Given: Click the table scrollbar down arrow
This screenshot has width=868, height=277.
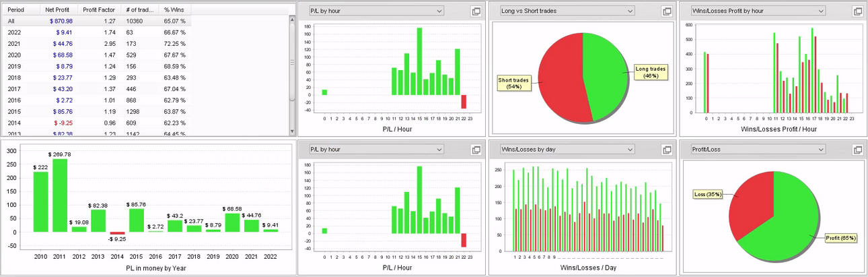Looking at the screenshot, I should [292, 131].
